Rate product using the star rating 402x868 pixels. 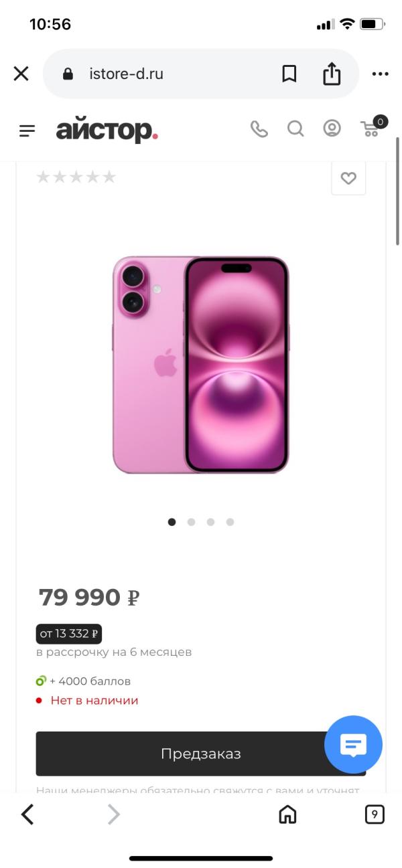pos(76,177)
